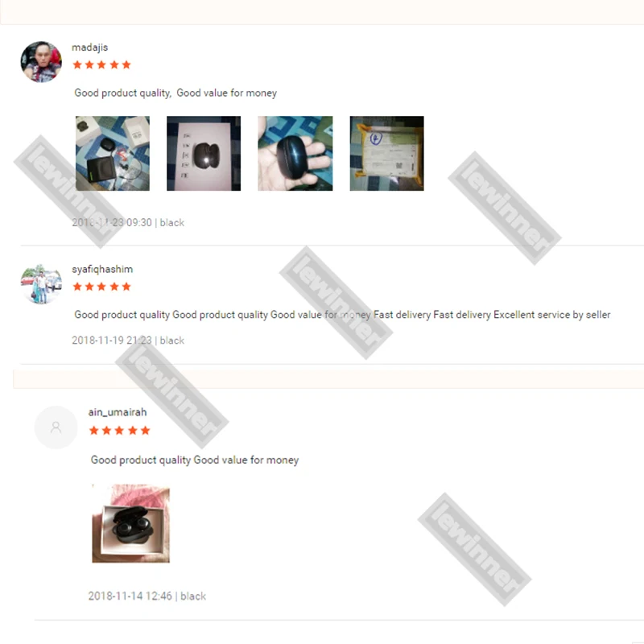Click the black variant label under madajis review
644x644 pixels.
[171, 223]
